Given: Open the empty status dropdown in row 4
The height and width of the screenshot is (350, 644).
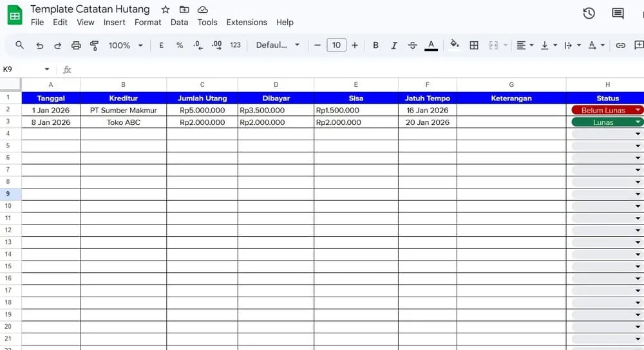Looking at the screenshot, I should [x=638, y=134].
